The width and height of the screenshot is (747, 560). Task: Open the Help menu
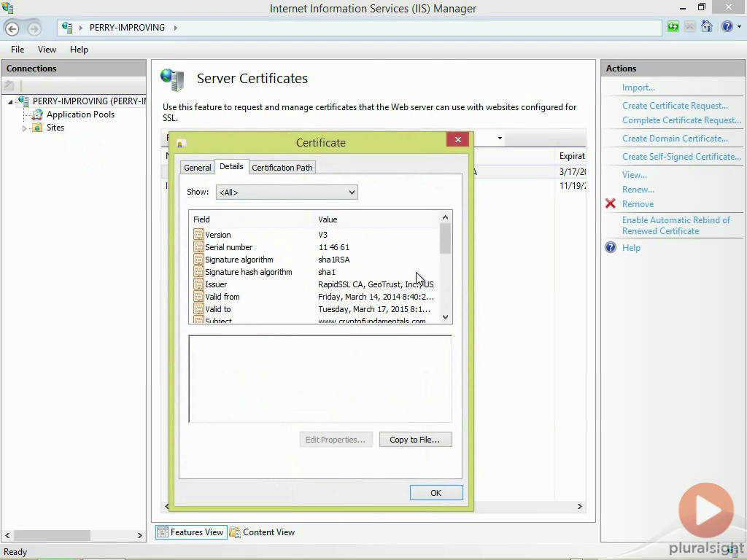[79, 50]
